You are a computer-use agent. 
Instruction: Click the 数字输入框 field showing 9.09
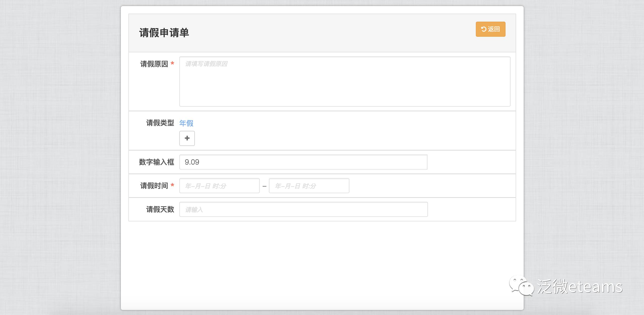coord(303,162)
